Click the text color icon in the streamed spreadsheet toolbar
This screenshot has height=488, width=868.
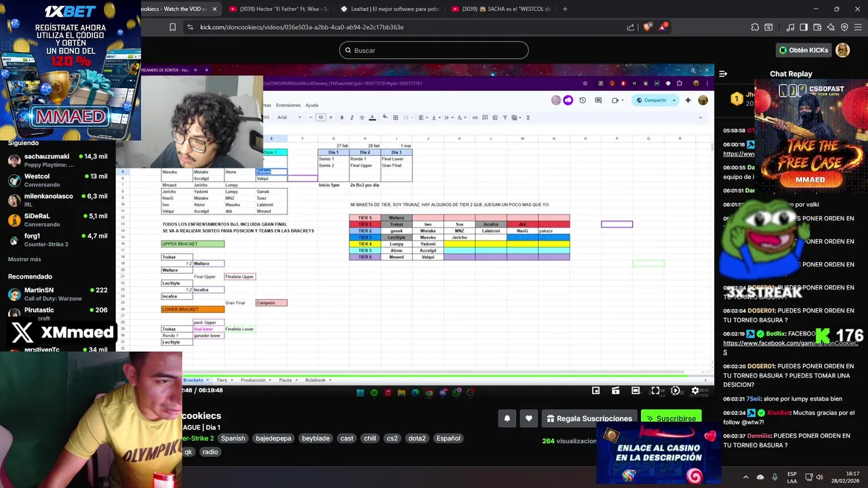coord(372,117)
